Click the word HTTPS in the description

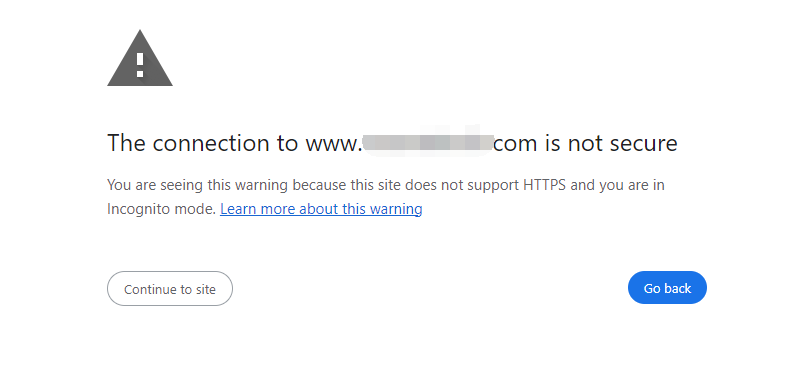click(x=545, y=184)
